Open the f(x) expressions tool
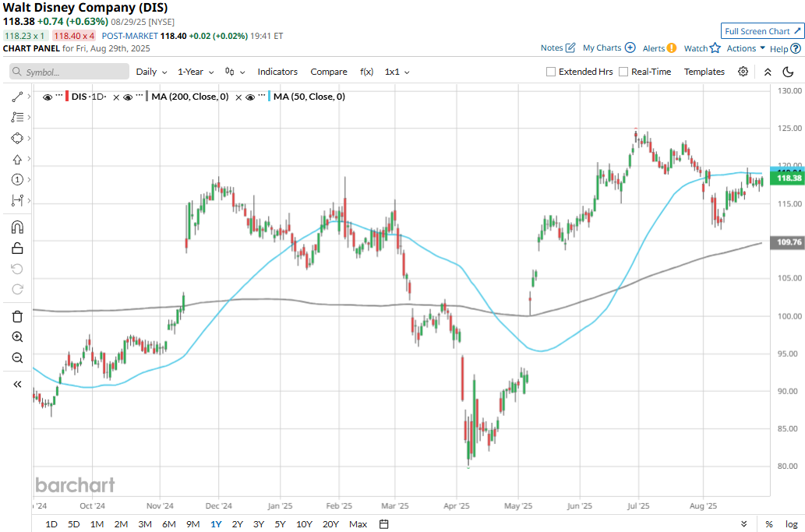The width and height of the screenshot is (805, 532). (366, 72)
